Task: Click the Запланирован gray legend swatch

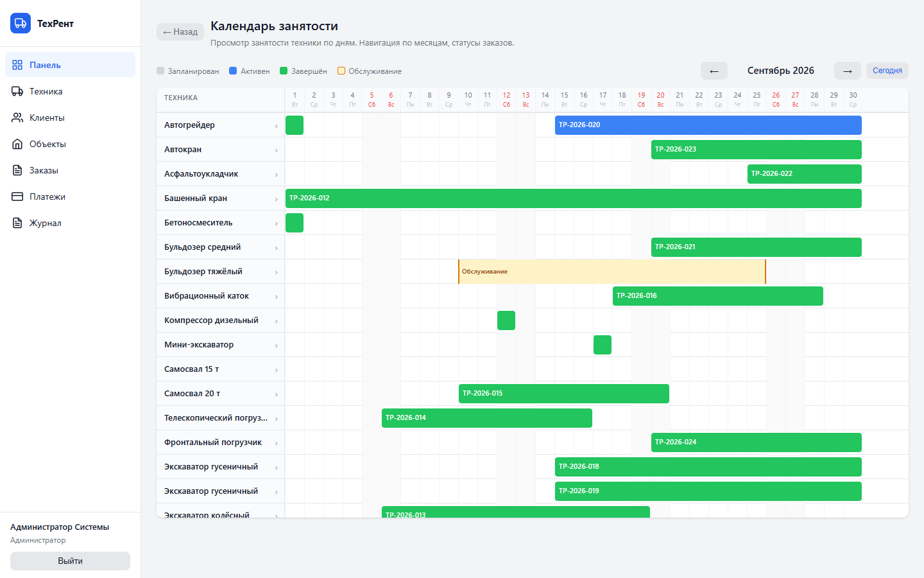Action: (x=160, y=71)
